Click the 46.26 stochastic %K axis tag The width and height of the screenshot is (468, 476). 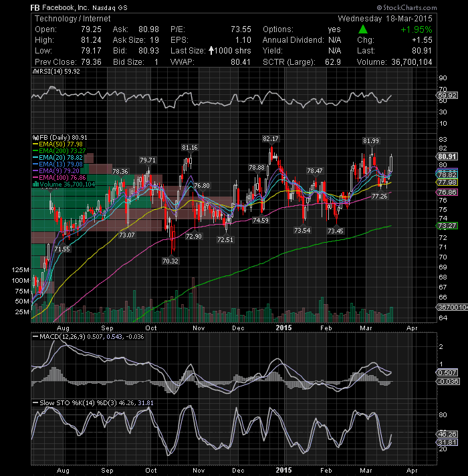click(447, 434)
